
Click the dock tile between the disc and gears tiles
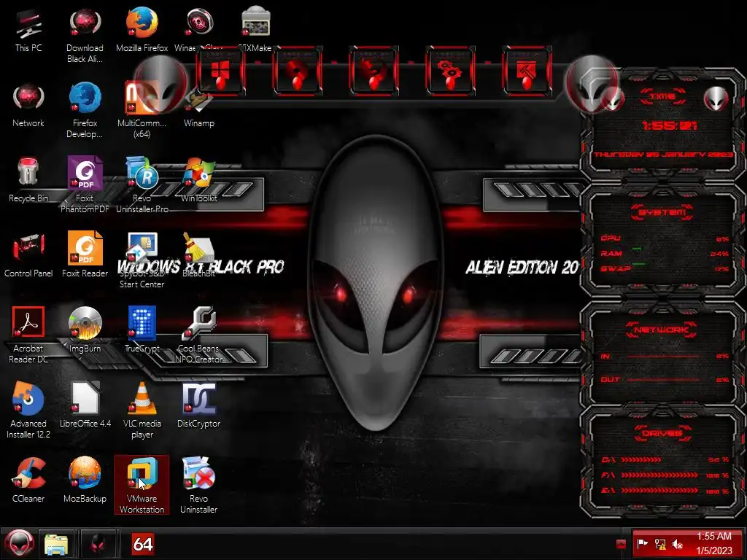point(374,71)
